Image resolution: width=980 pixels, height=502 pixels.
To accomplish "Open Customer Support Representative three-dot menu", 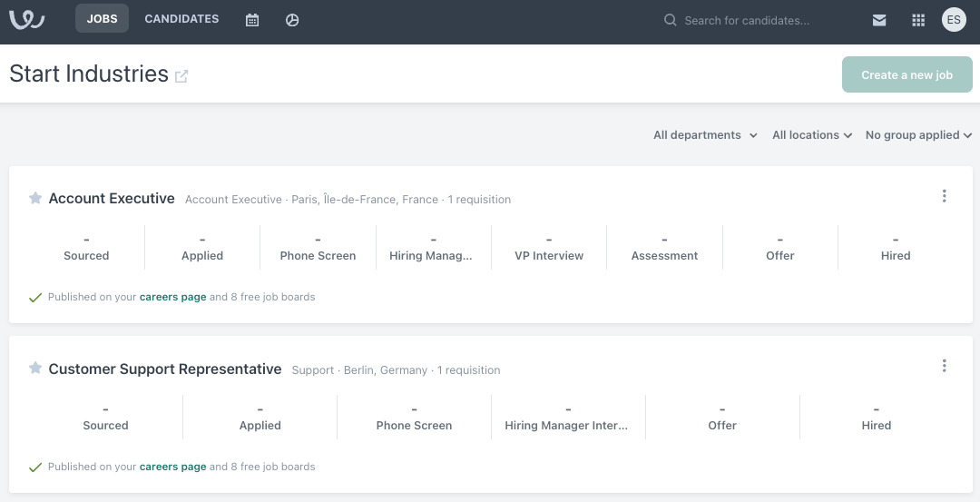I will pyautogui.click(x=945, y=366).
